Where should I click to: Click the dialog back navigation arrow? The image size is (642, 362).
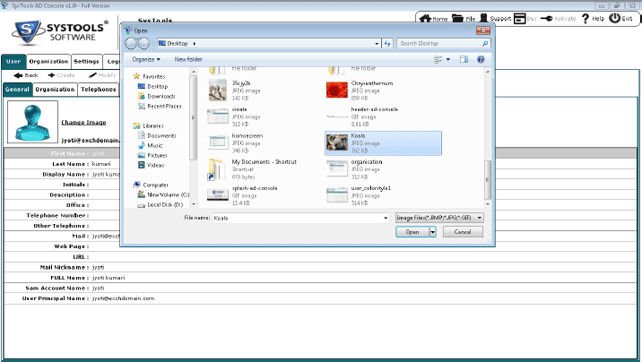(x=131, y=43)
